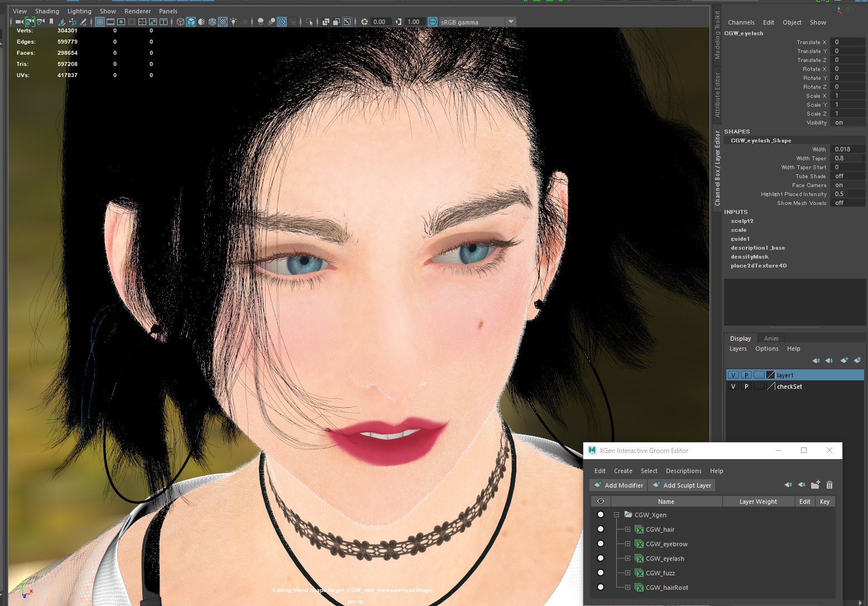This screenshot has height=606, width=868.
Task: Move XGen layer down arrow icon
Action: point(802,485)
